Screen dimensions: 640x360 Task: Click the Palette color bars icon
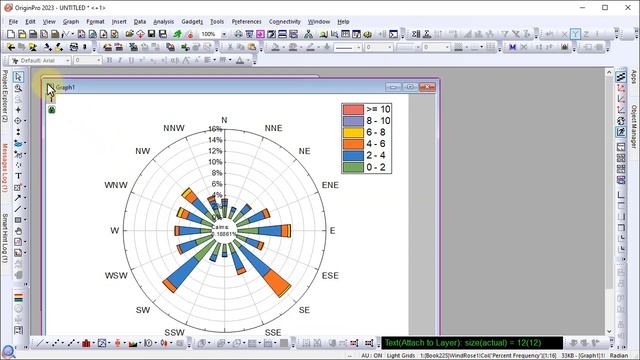pos(18,297)
